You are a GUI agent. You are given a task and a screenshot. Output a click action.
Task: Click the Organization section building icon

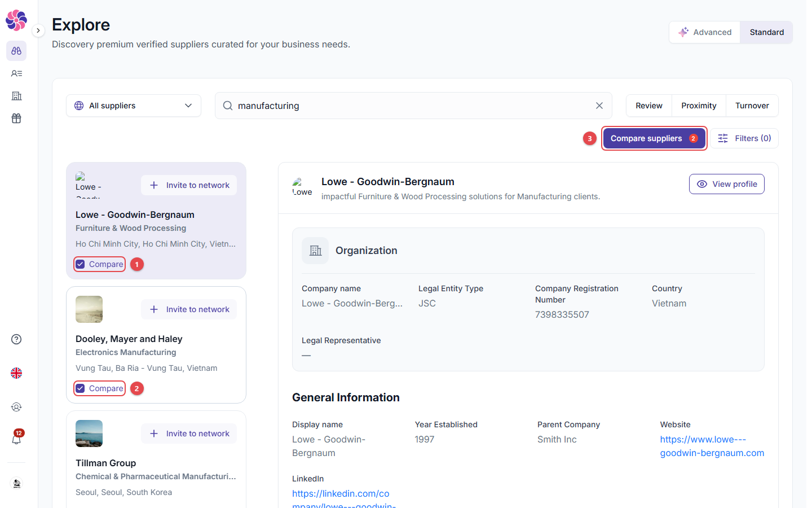click(315, 251)
